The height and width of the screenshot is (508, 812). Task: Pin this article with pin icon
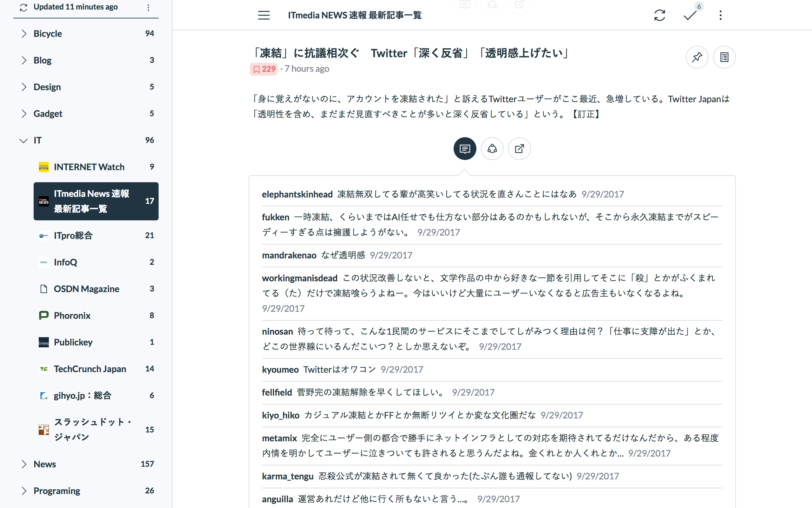pos(697,57)
